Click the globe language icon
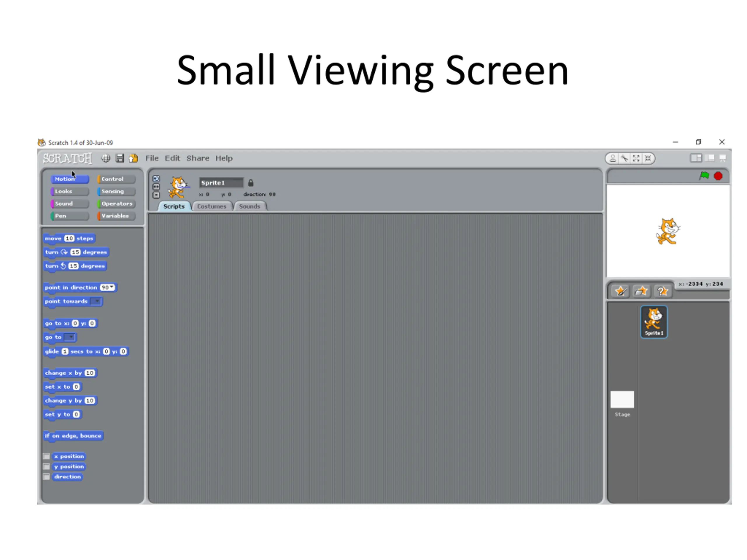The width and height of the screenshot is (747, 560). tap(106, 158)
